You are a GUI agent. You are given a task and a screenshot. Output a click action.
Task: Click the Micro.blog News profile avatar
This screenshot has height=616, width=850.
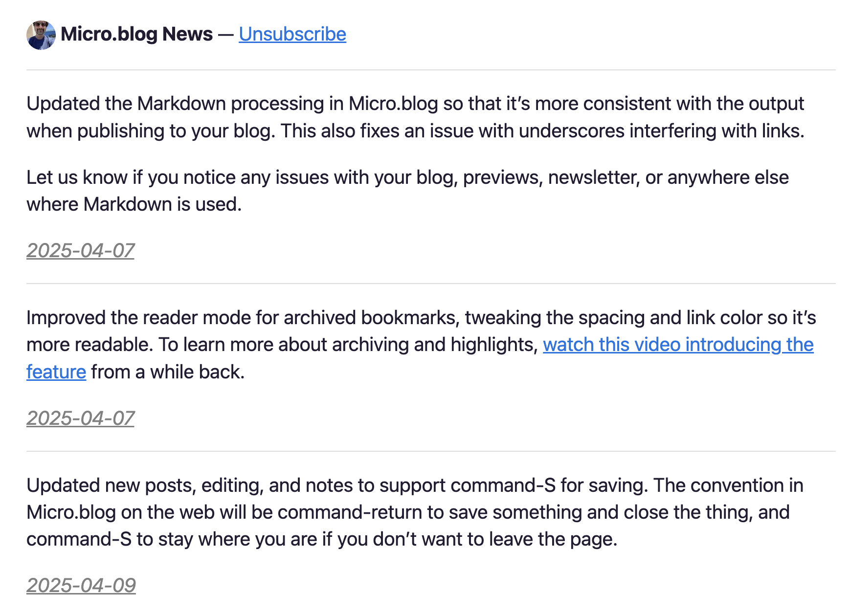tap(41, 35)
